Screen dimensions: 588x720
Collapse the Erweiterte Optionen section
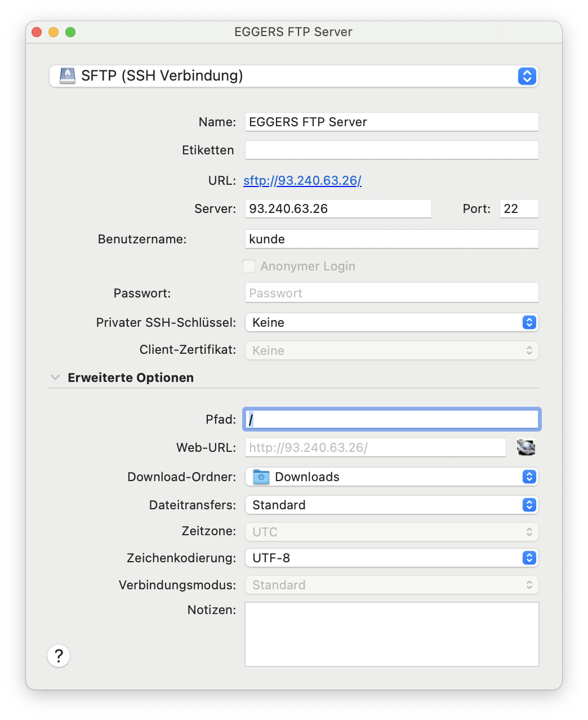pos(55,377)
